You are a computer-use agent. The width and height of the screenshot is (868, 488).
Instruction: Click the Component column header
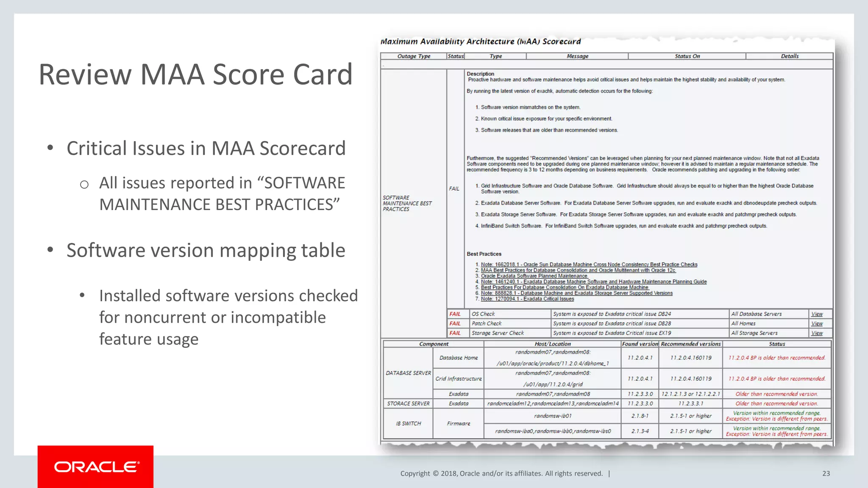click(x=434, y=344)
